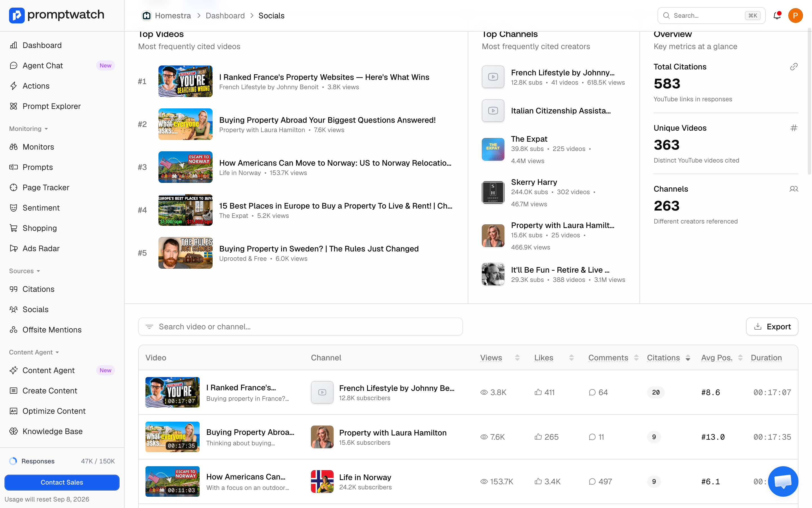Click the Optimize Content sidebar icon
Image resolution: width=812 pixels, height=508 pixels.
coord(14,411)
